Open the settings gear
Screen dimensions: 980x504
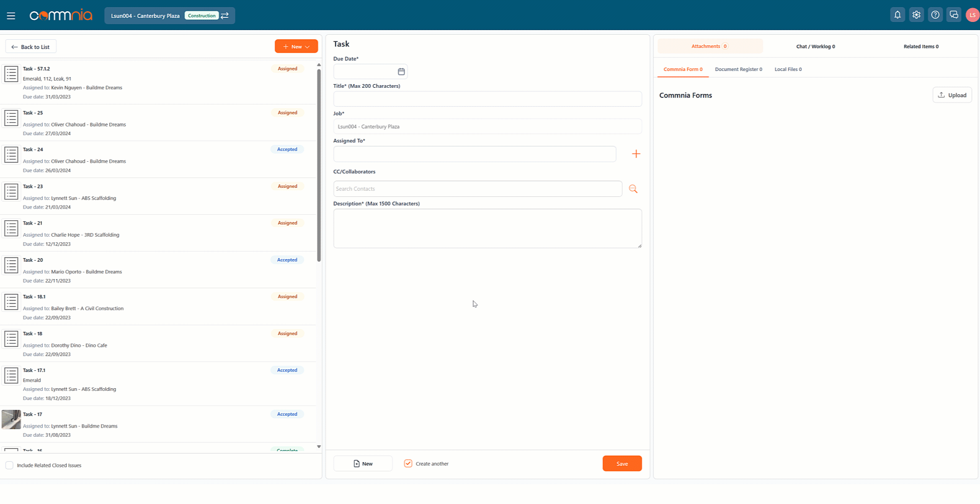[x=916, y=15]
